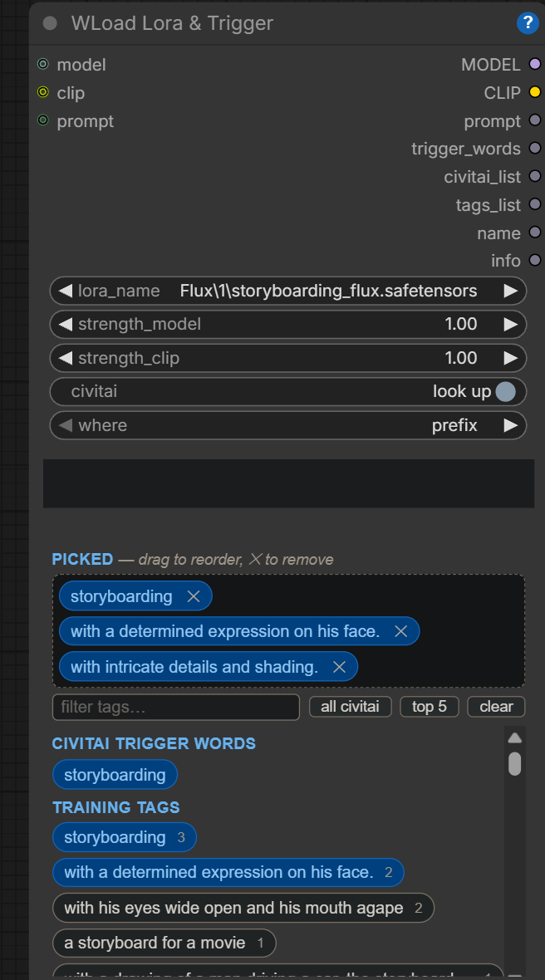Click the 'all civitai' button

click(x=350, y=707)
